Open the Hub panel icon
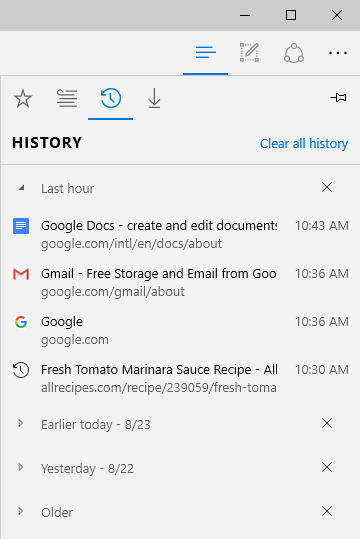The height and width of the screenshot is (539, 360). tap(206, 53)
